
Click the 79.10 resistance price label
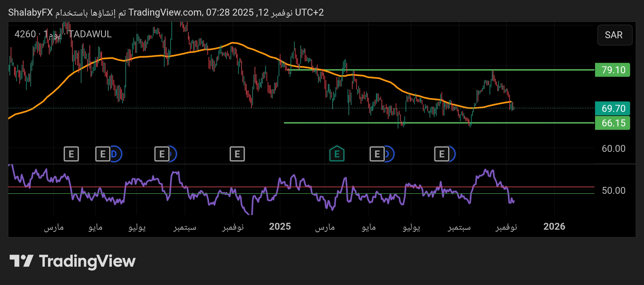(x=612, y=70)
